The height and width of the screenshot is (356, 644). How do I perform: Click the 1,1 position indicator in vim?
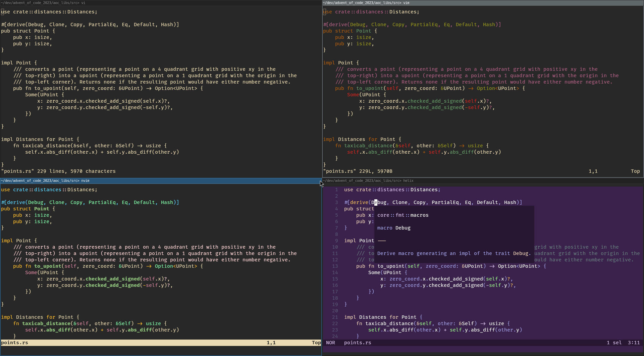(x=593, y=171)
